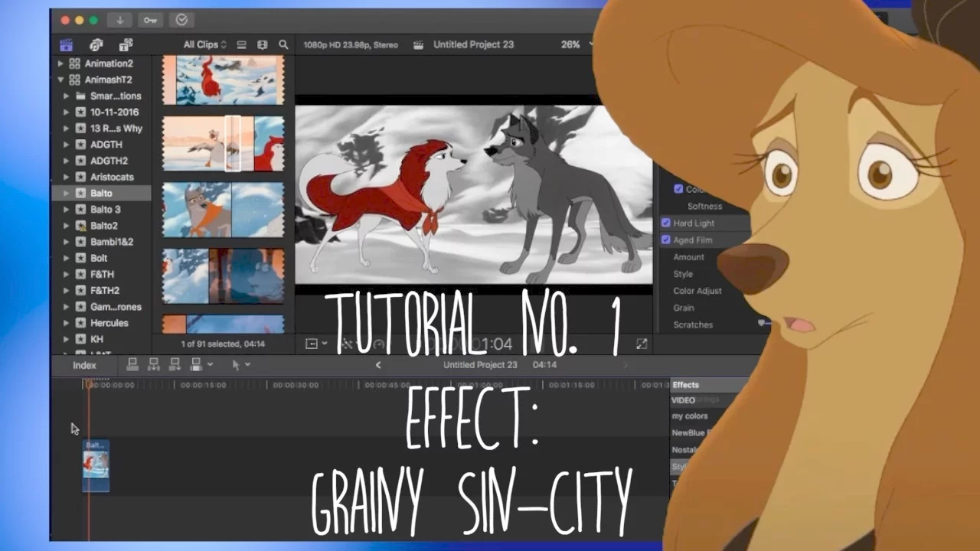Show the Libraries sidebar clapperboard icon
This screenshot has width=980, height=551.
coord(67,44)
